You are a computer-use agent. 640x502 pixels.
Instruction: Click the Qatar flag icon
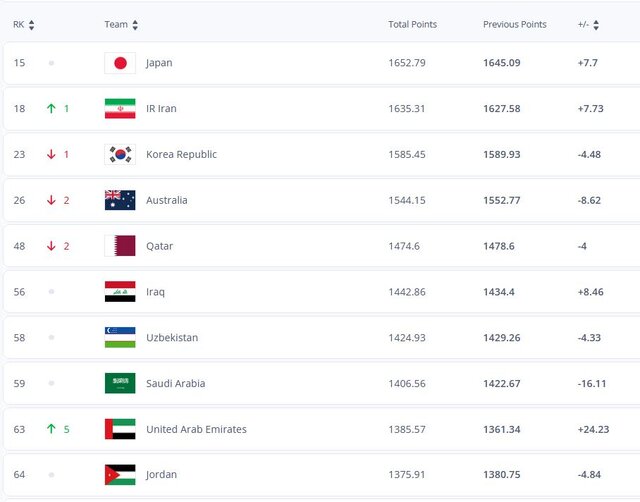tap(120, 246)
